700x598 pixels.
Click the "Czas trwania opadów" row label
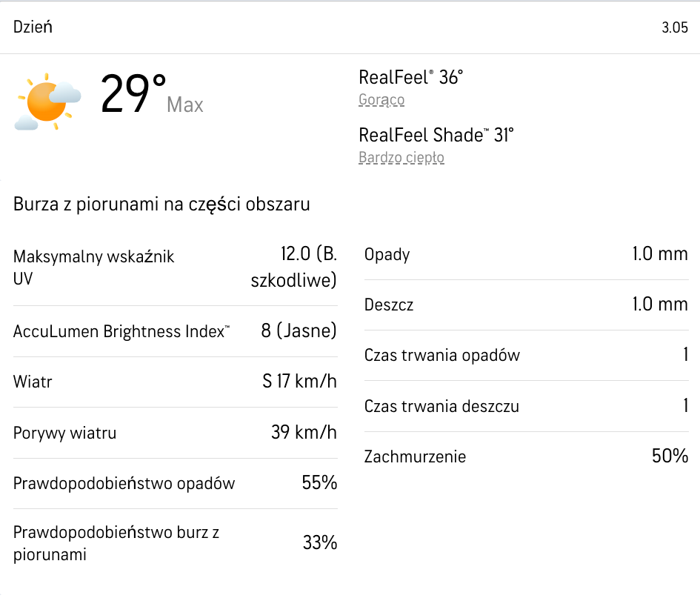[441, 356]
